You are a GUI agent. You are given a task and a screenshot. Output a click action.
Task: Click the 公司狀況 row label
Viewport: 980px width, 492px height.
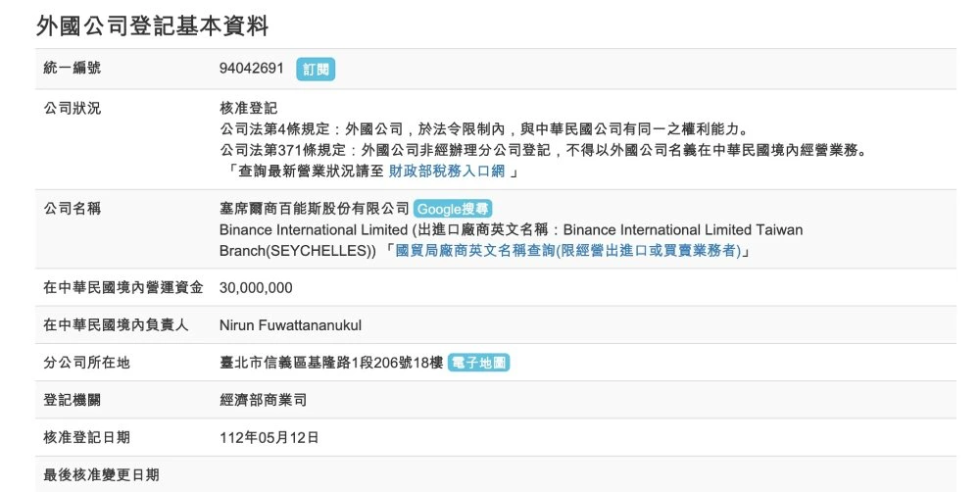(x=72, y=108)
